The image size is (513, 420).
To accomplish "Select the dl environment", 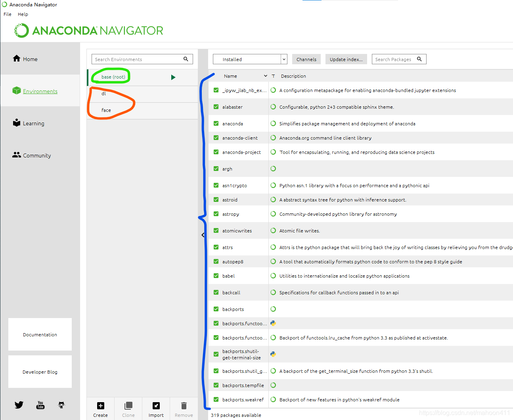I will (x=143, y=94).
